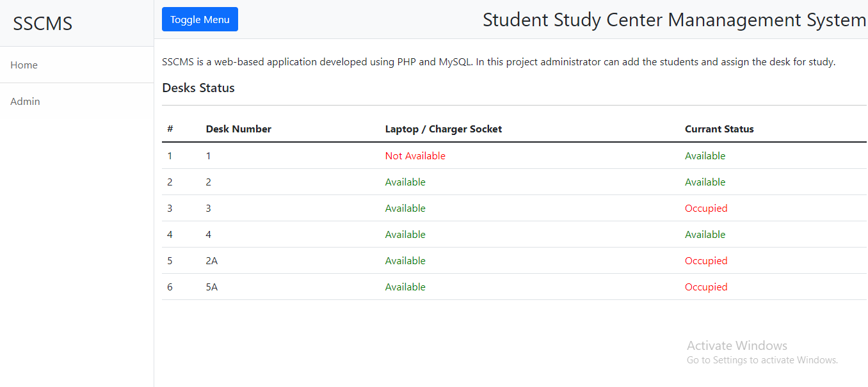Click the Occupied status for desk 3
Screen dimensions: 868x387
(706, 209)
